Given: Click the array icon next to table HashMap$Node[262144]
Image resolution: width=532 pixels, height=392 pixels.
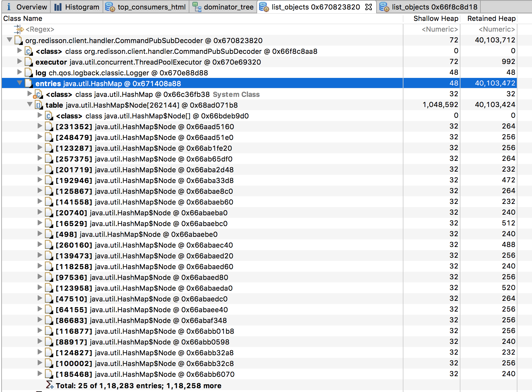Looking at the screenshot, I should (x=38, y=105).
